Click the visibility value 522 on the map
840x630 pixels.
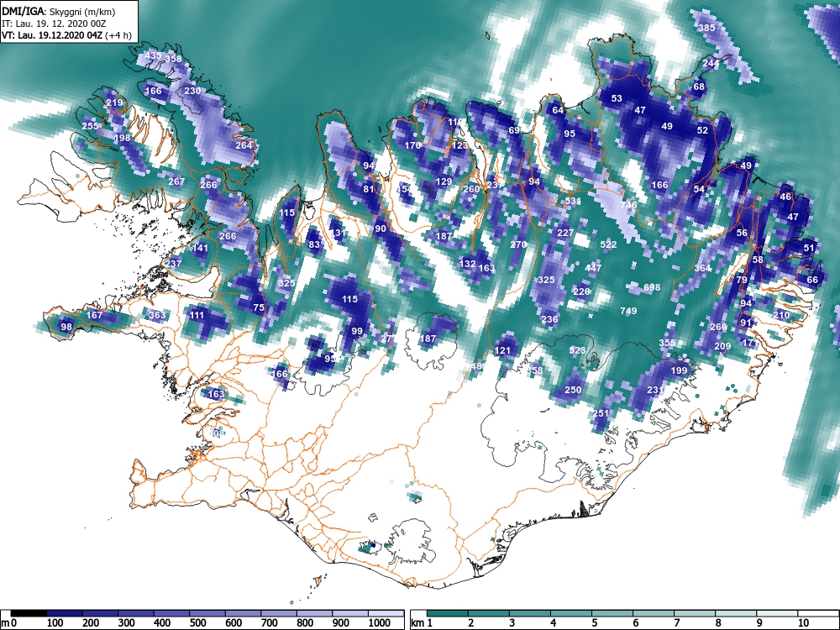[x=608, y=244]
